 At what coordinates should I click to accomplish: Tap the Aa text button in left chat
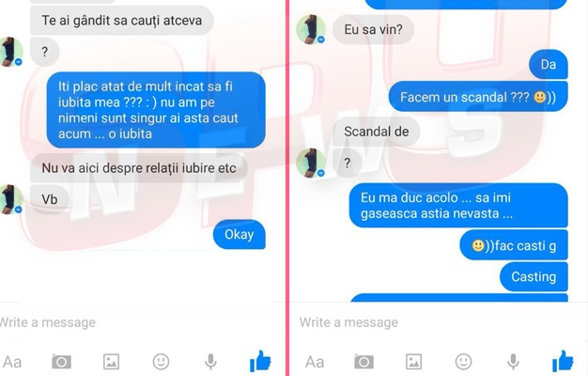(12, 362)
